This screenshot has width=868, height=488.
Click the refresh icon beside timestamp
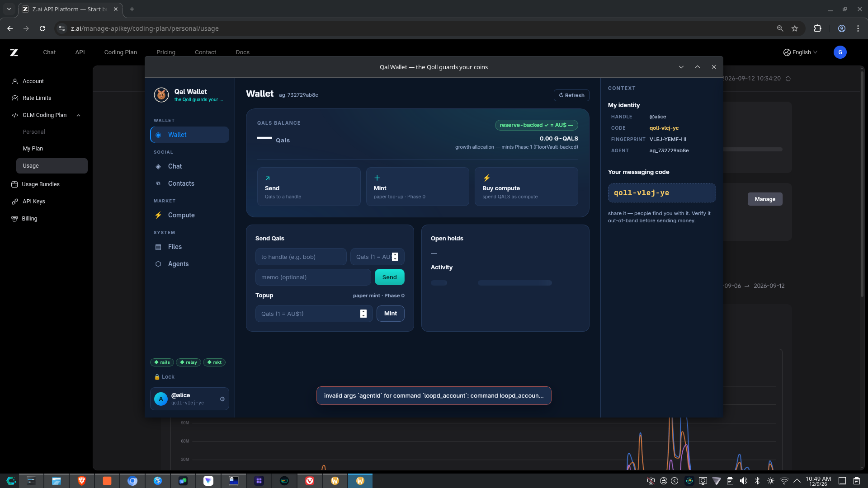click(788, 79)
